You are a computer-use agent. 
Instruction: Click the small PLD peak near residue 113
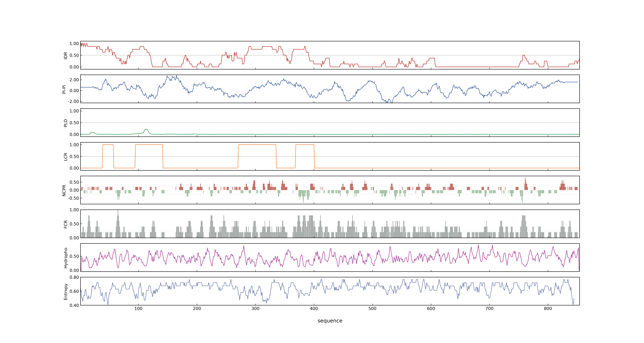pyautogui.click(x=146, y=130)
